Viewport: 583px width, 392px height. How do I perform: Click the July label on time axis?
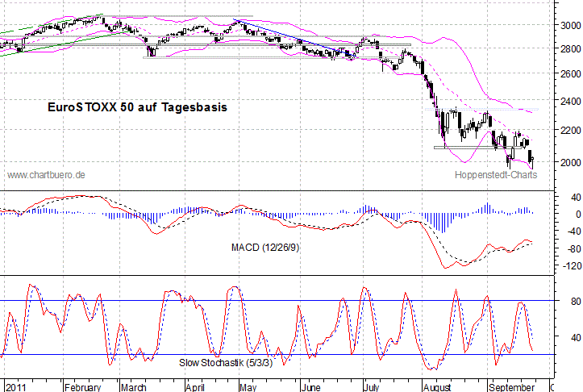372,387
